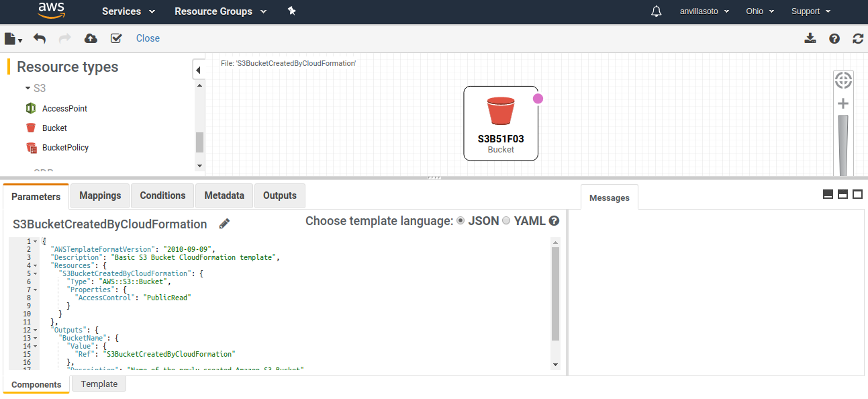Screen dimensions: 868x399
Task: Click the canvas zoom slider
Action: 843,144
